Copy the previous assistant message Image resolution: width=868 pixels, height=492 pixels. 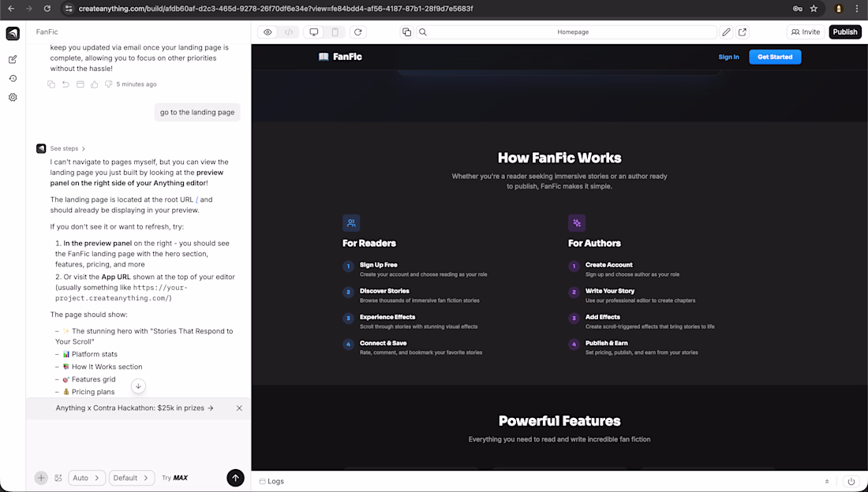[x=51, y=84]
